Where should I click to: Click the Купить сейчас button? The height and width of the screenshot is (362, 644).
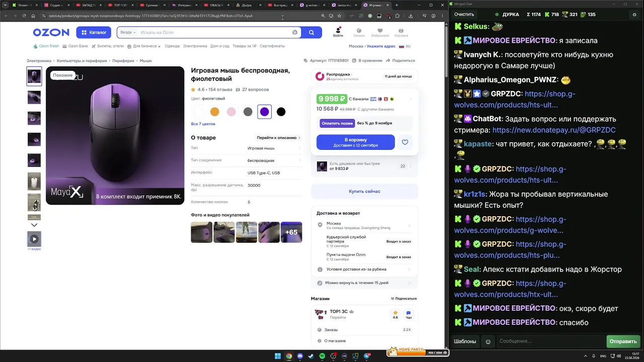point(364,192)
